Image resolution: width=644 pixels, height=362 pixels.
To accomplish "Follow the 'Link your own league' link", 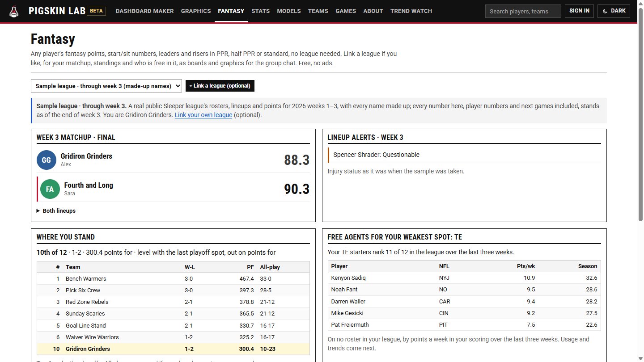I will tap(203, 115).
